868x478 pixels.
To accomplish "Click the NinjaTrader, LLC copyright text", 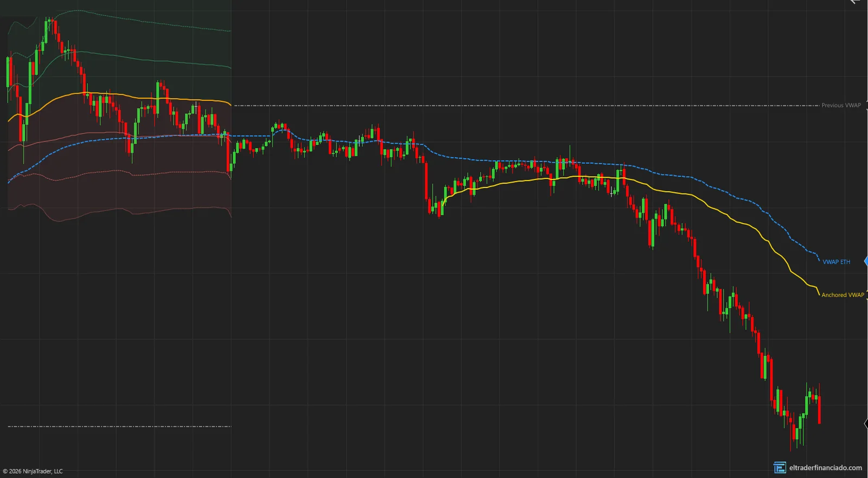I will click(x=33, y=471).
